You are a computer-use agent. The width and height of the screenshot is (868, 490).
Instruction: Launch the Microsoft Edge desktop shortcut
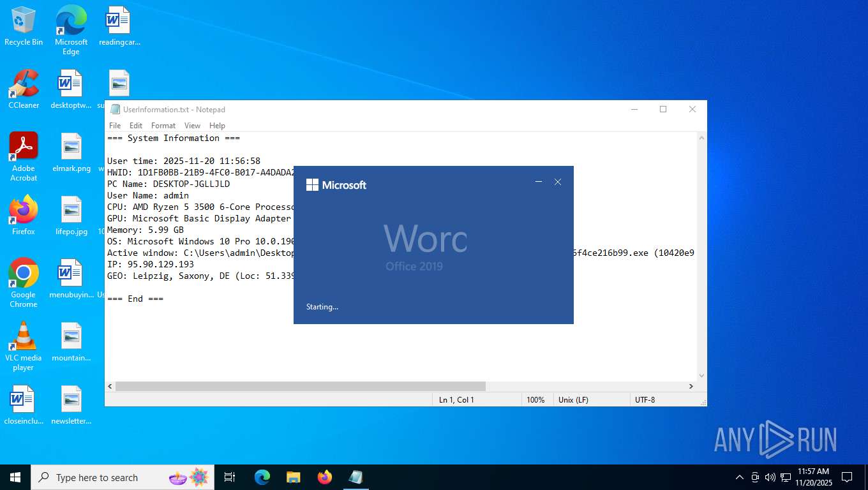pos(71,31)
